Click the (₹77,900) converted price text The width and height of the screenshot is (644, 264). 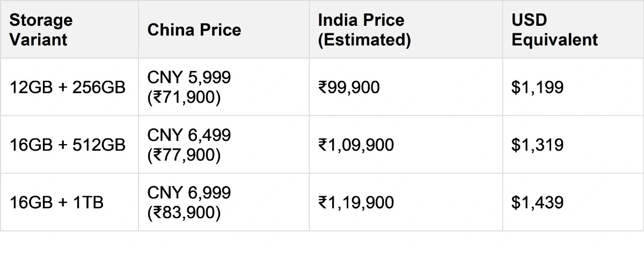point(184,155)
